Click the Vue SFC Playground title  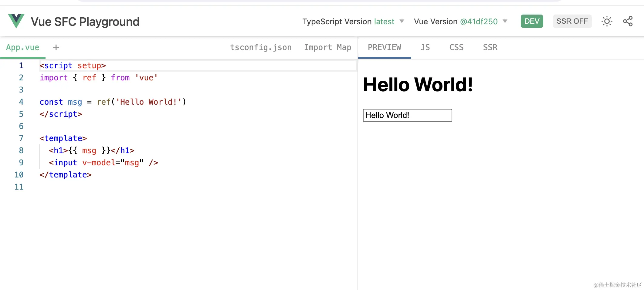point(85,22)
